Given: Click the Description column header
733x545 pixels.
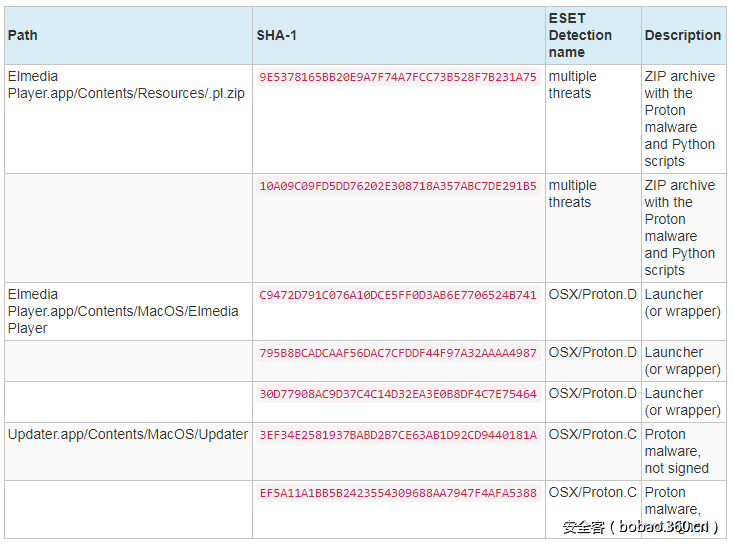Looking at the screenshot, I should click(682, 35).
